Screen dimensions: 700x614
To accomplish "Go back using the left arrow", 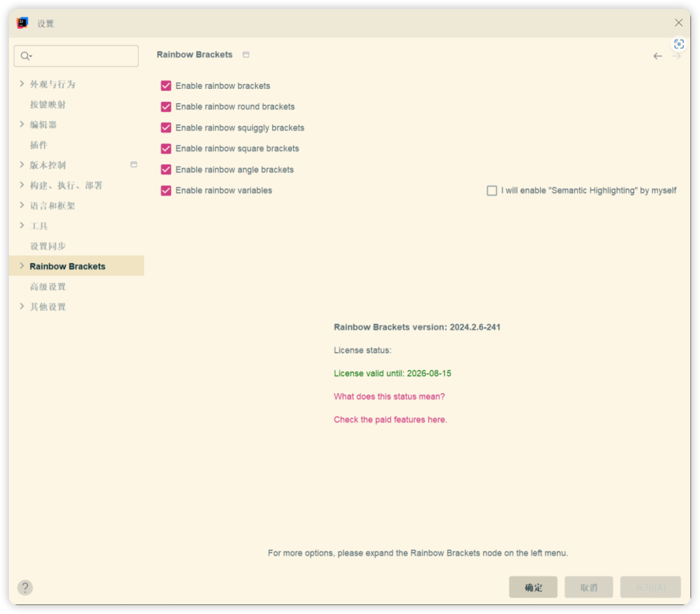I will [658, 56].
